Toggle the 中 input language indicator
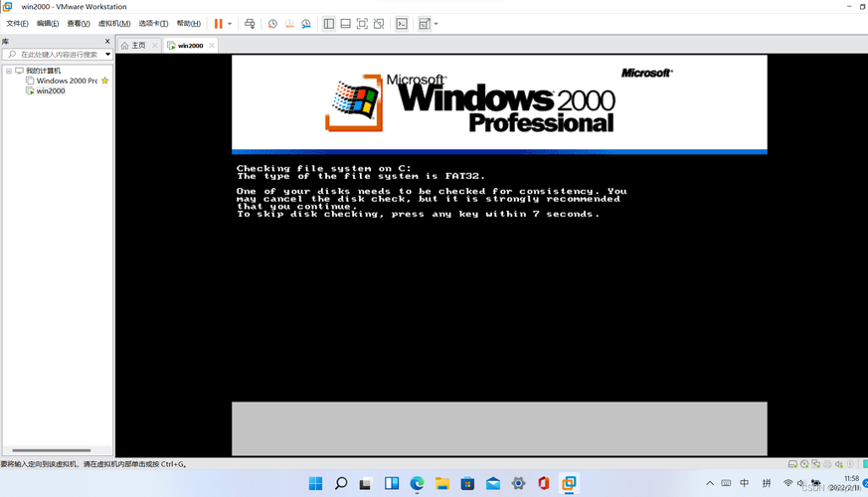Screen dimensions: 868x497 (745, 483)
